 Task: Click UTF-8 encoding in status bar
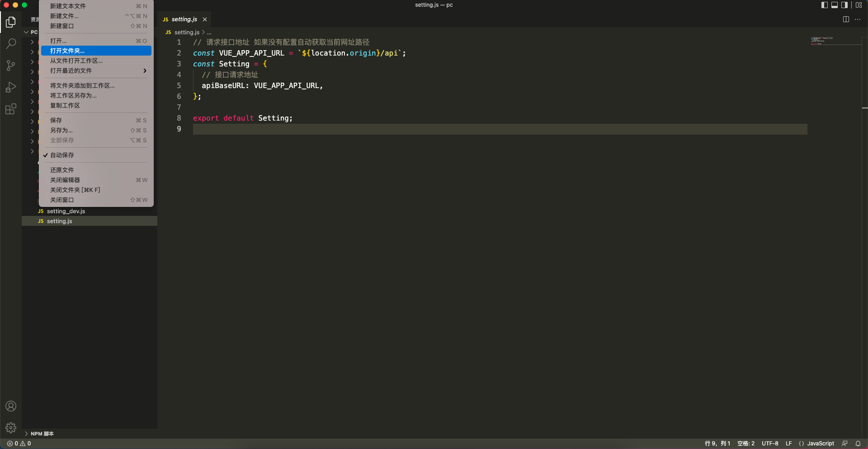click(x=770, y=444)
